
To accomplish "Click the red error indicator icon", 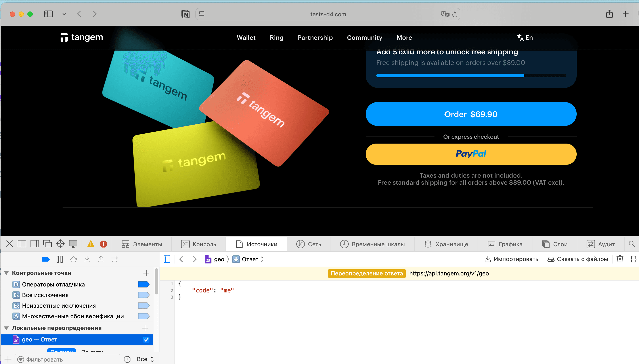I will coord(103,244).
